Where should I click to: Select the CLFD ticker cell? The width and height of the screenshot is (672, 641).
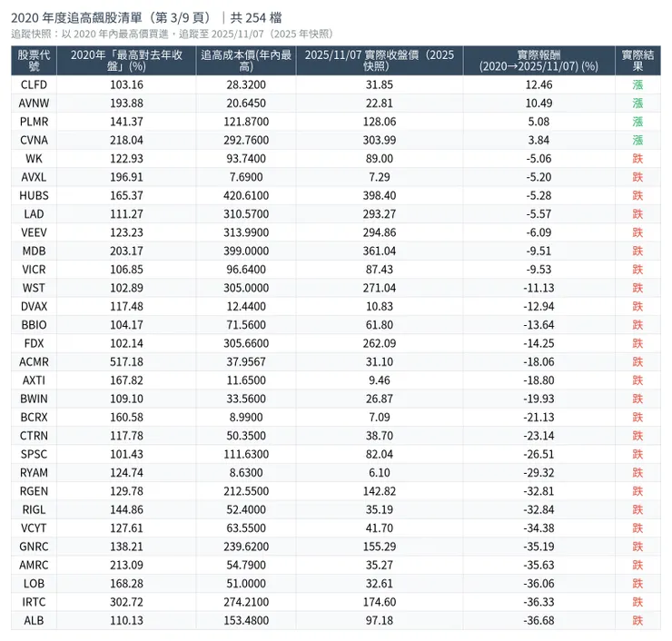(x=34, y=84)
